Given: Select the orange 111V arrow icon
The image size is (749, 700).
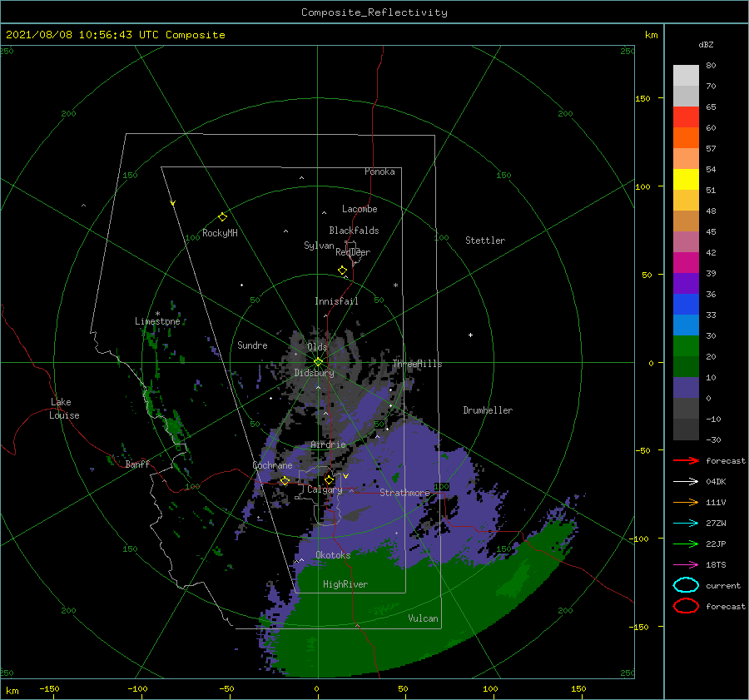Looking at the screenshot, I should click(686, 502).
